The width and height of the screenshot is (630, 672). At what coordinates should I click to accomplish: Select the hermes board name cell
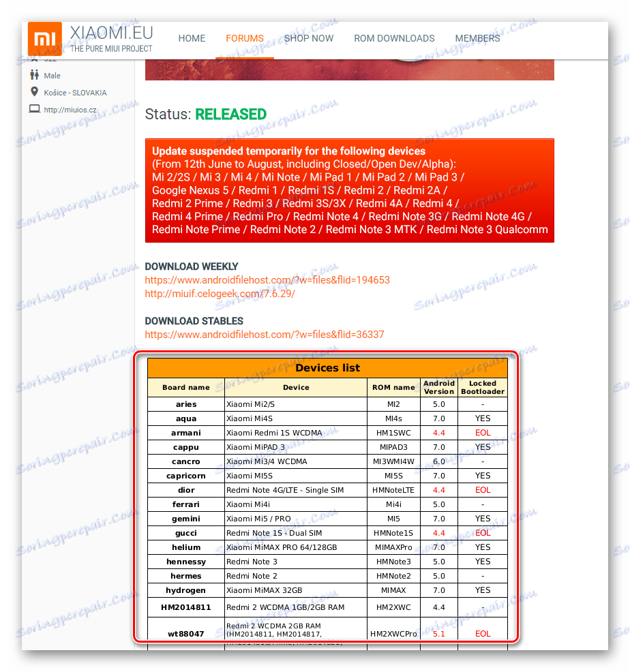185,576
